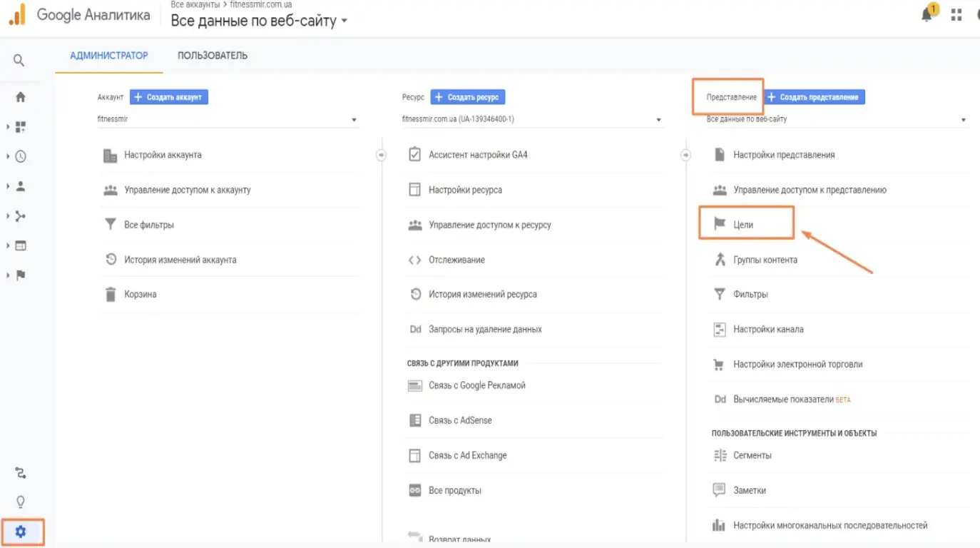This screenshot has width=980, height=548.
Task: Open Настройки представления
Action: [784, 155]
